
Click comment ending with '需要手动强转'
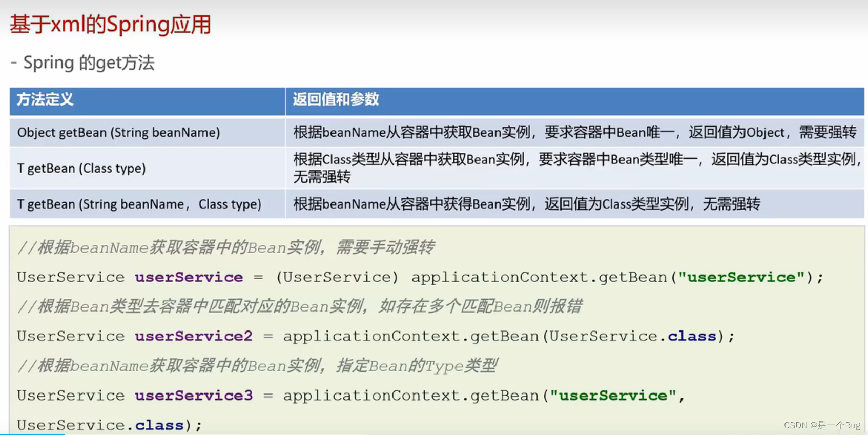click(x=226, y=248)
